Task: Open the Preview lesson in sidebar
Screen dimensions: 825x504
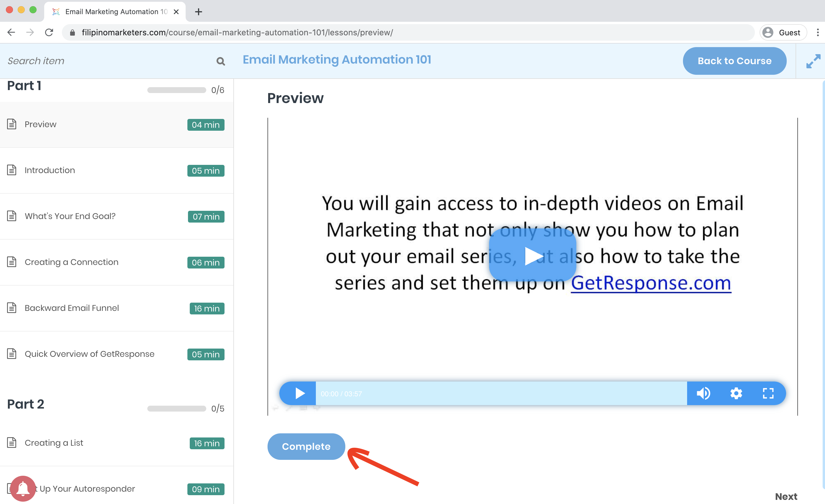Action: click(x=116, y=125)
